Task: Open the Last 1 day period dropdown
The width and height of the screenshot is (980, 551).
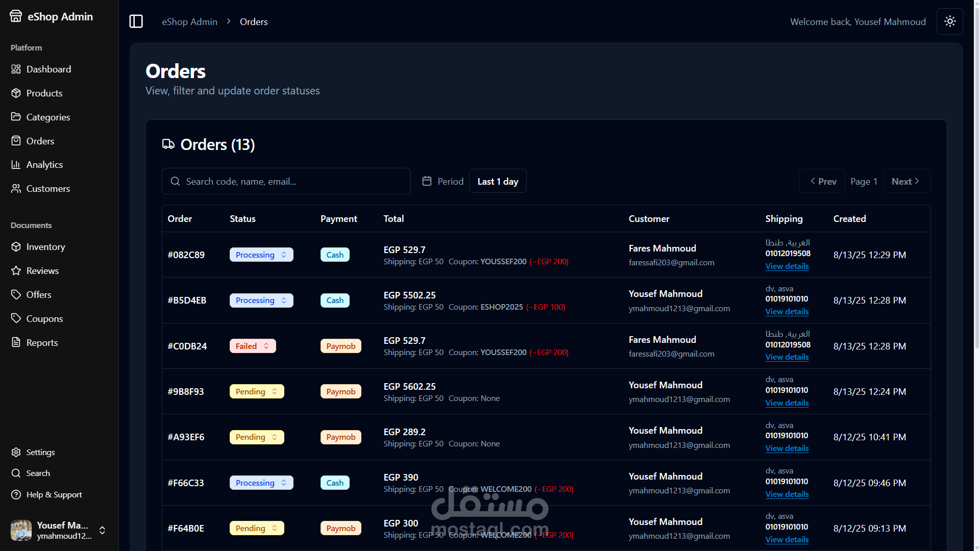Action: (x=498, y=182)
